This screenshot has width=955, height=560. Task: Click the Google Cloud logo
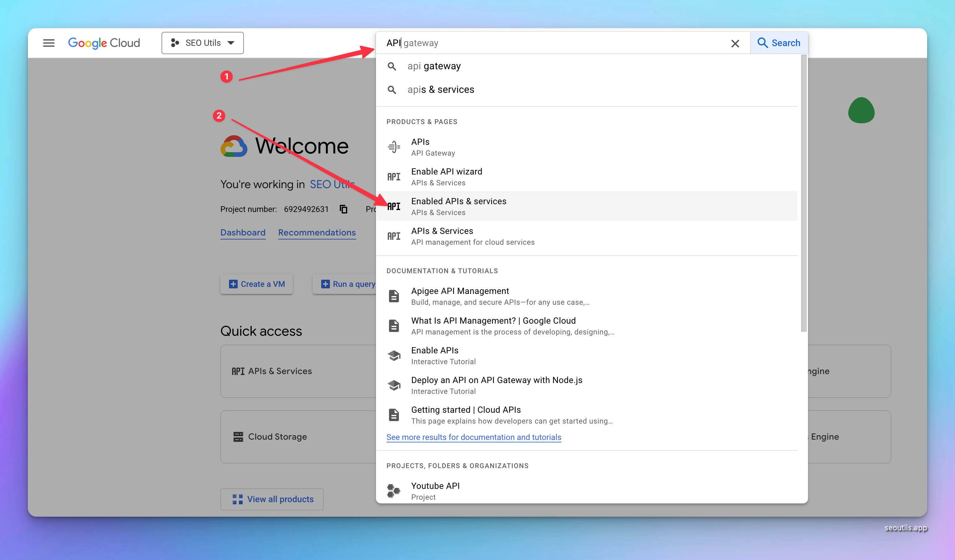(x=104, y=43)
